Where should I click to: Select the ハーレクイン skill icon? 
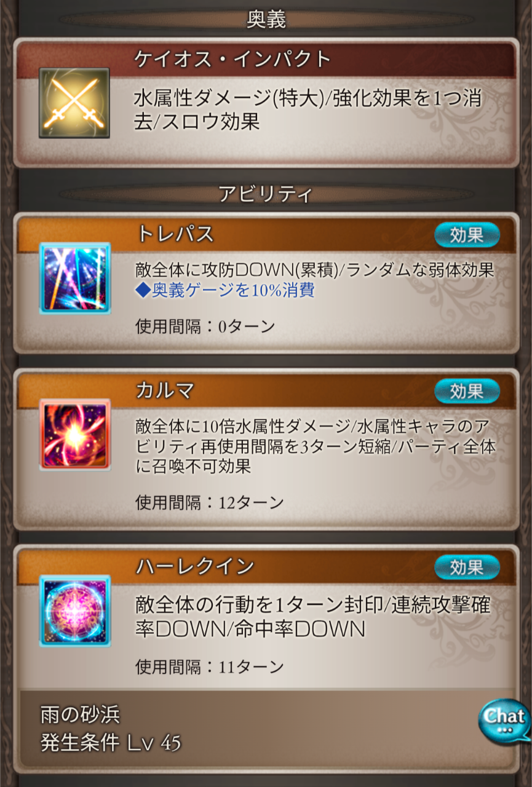[x=75, y=611]
